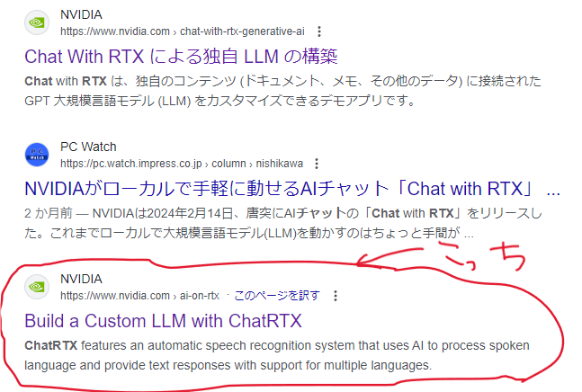The width and height of the screenshot is (582, 392).
Task: Click the PC Watch site favicon
Action: (37, 155)
